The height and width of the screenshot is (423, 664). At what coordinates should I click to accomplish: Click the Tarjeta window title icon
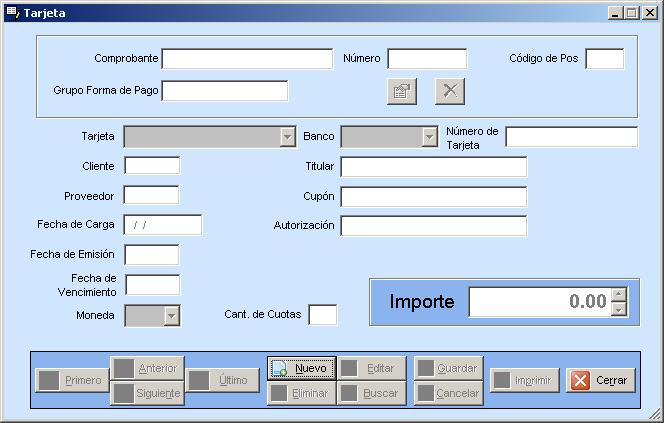12,12
